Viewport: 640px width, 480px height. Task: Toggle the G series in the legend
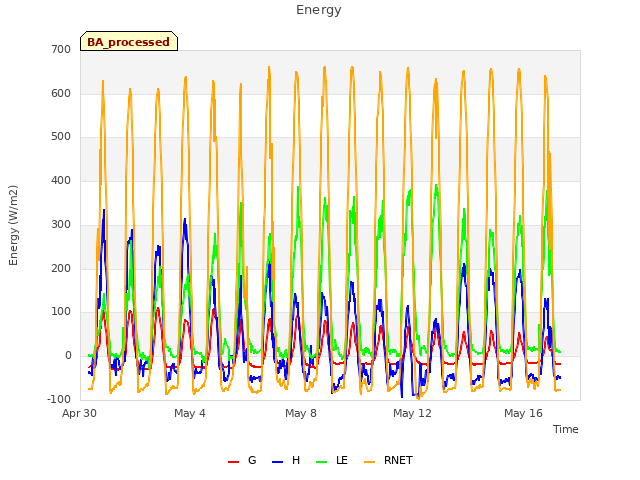242,461
